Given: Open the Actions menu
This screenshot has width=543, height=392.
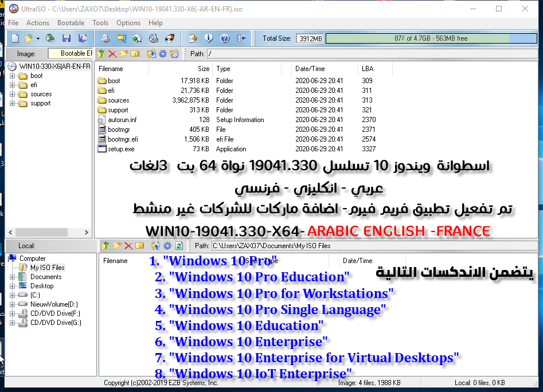Looking at the screenshot, I should pyautogui.click(x=38, y=23).
